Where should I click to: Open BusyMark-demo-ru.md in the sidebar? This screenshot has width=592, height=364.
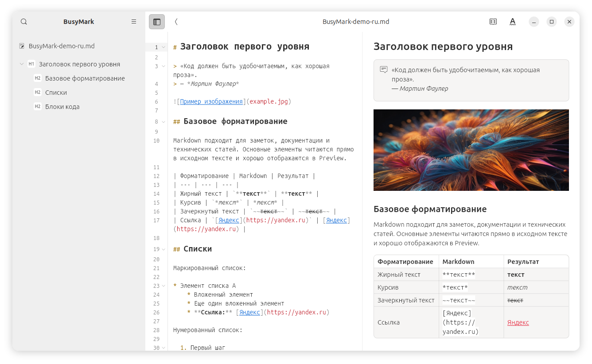(x=62, y=46)
